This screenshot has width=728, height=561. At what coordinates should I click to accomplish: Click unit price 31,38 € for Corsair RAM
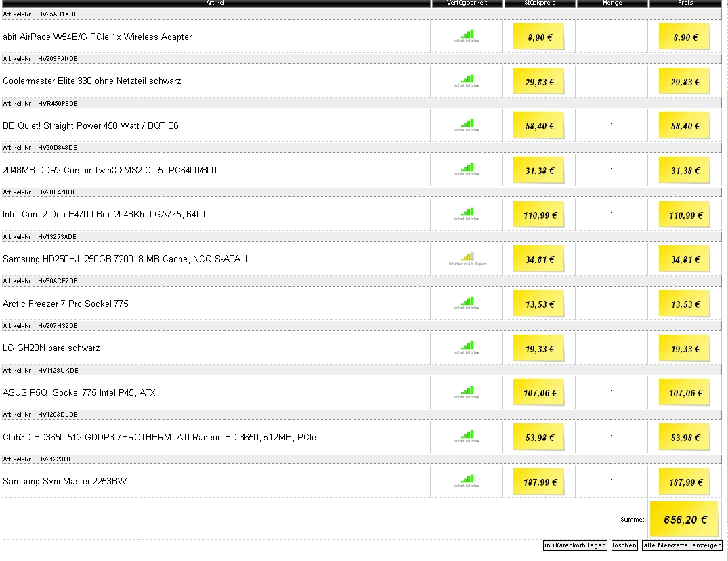click(x=538, y=170)
